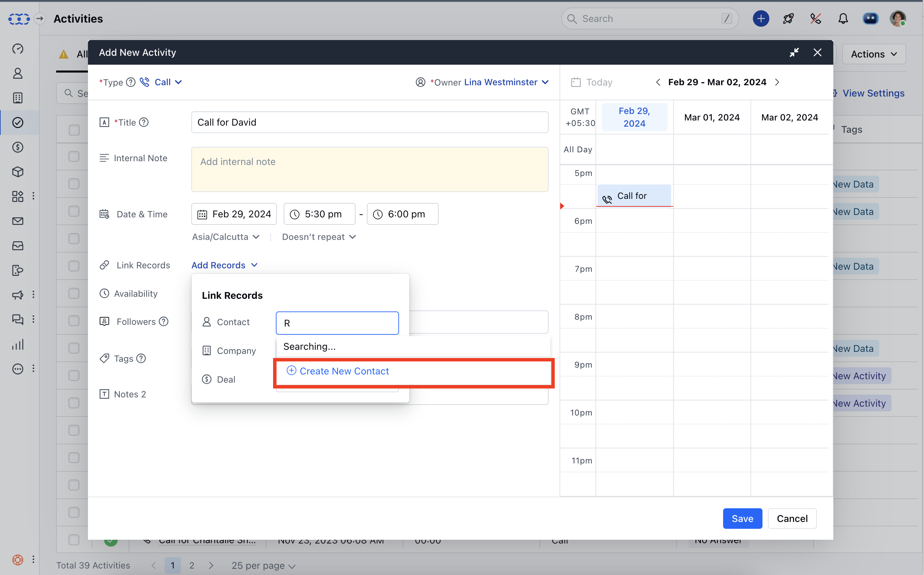Select Create New Contact option

coord(344,371)
